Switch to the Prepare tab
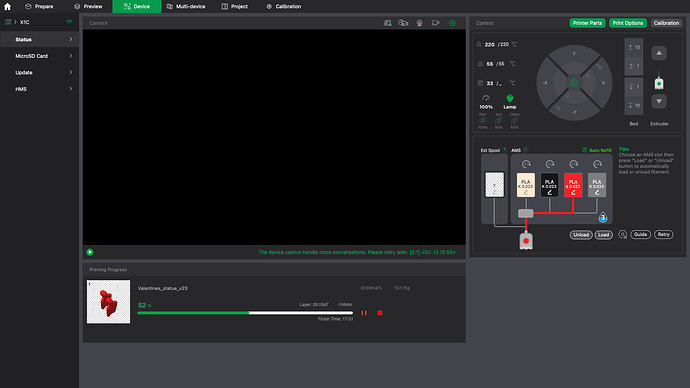This screenshot has height=388, width=690. coord(39,6)
